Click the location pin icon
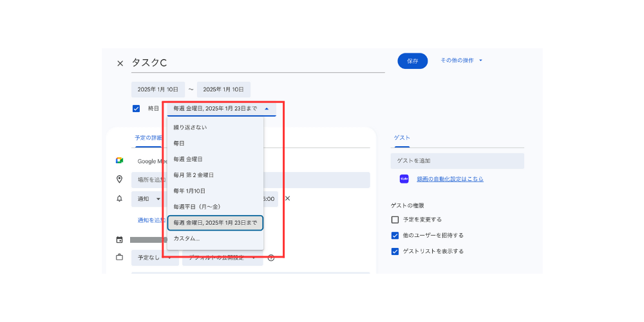The height and width of the screenshot is (322, 644). [119, 180]
